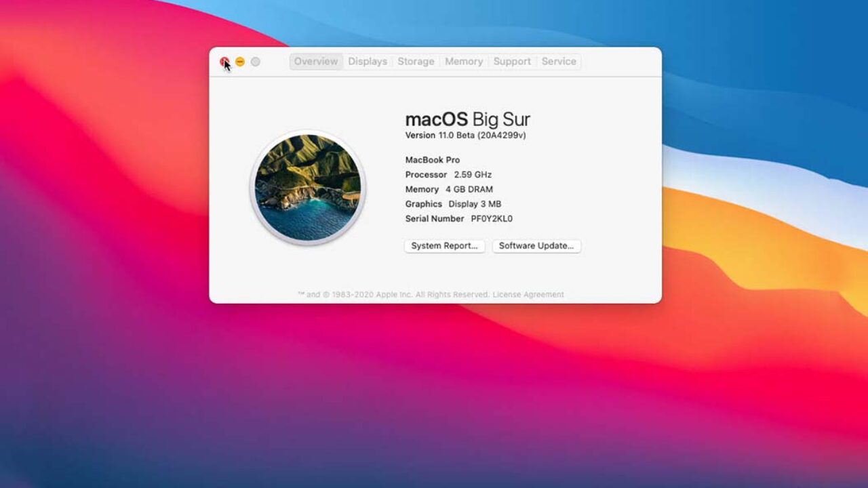The image size is (868, 488).
Task: Open the Displays tab
Action: pyautogui.click(x=368, y=62)
